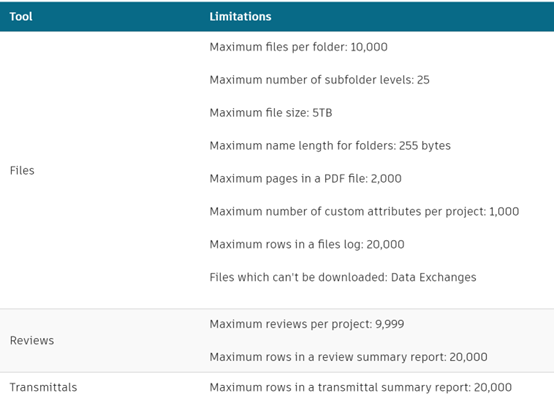Click Maximum reviews per project line
Image resolution: width=554 pixels, height=404 pixels.
click(x=307, y=324)
